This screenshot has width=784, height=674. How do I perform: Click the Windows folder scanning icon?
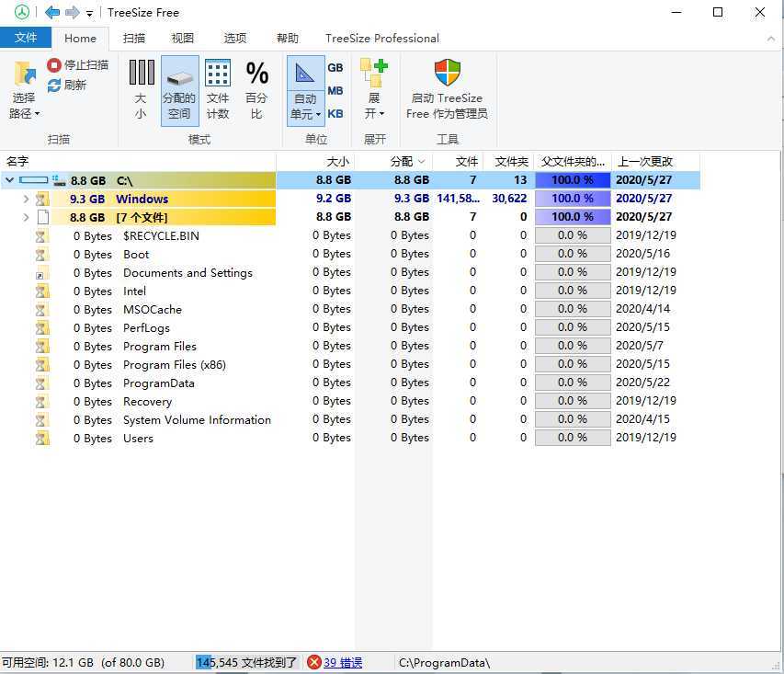[42, 199]
